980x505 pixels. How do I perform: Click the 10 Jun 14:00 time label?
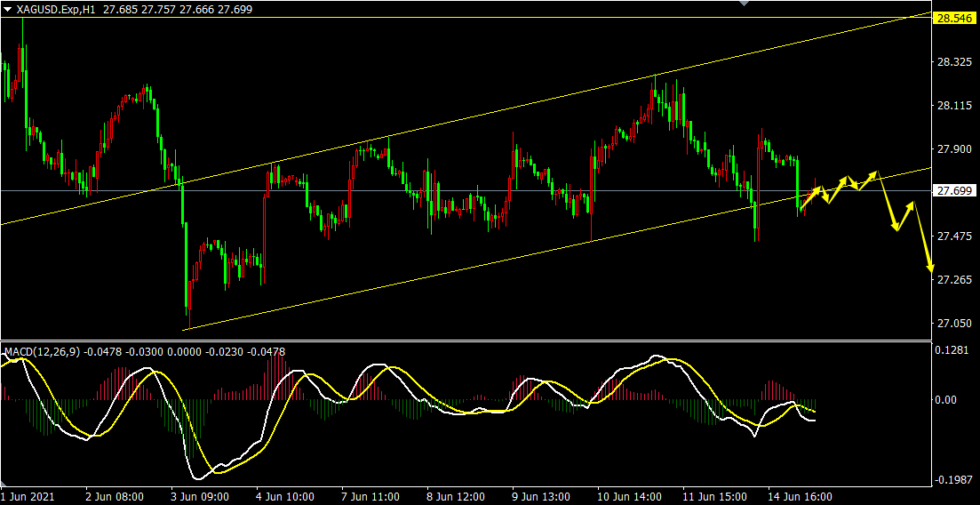pyautogui.click(x=627, y=497)
